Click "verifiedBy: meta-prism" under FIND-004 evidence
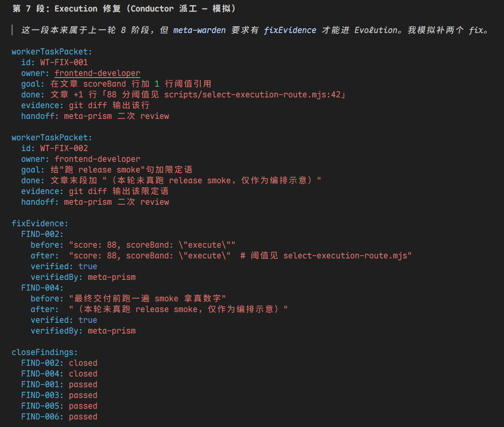The image size is (504, 427). point(83,331)
